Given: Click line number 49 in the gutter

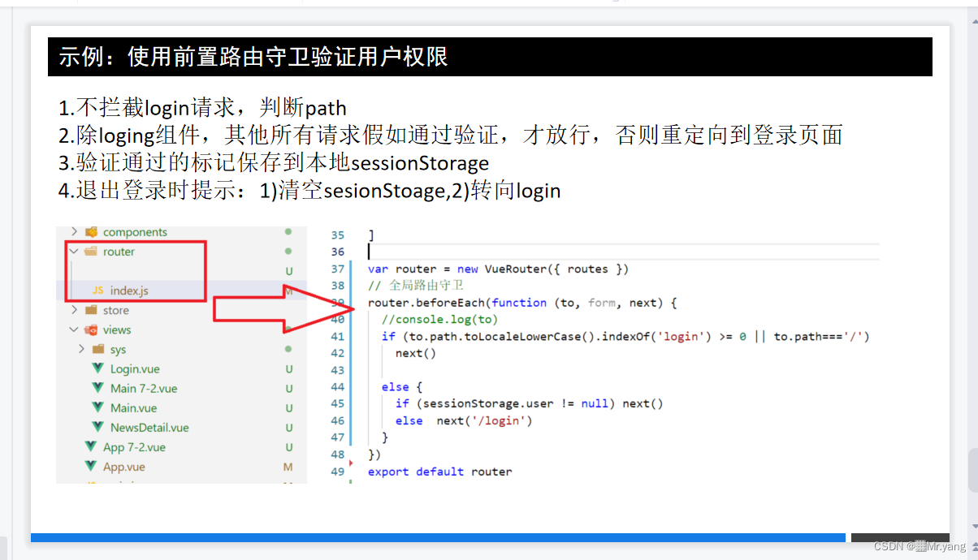Looking at the screenshot, I should click(x=337, y=472).
